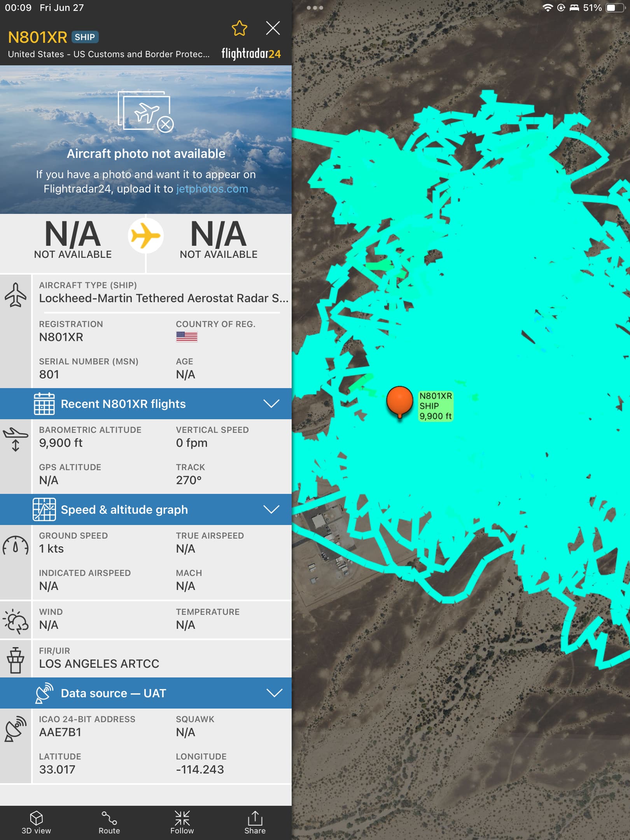Open the jetphotos.com link
Viewport: 630px width, 840px height.
tap(212, 189)
